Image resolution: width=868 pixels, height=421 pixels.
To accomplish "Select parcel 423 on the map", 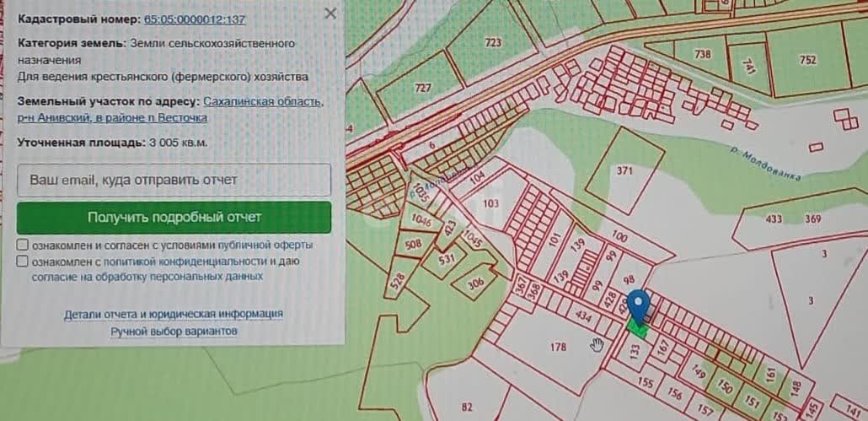I will click(x=449, y=229).
